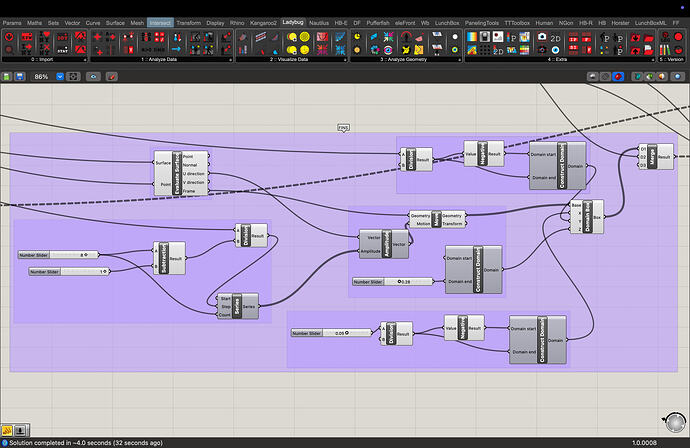Click the yellow clock icon in Analyze Geometry
This screenshot has height=448, width=690.
pyautogui.click(x=357, y=37)
